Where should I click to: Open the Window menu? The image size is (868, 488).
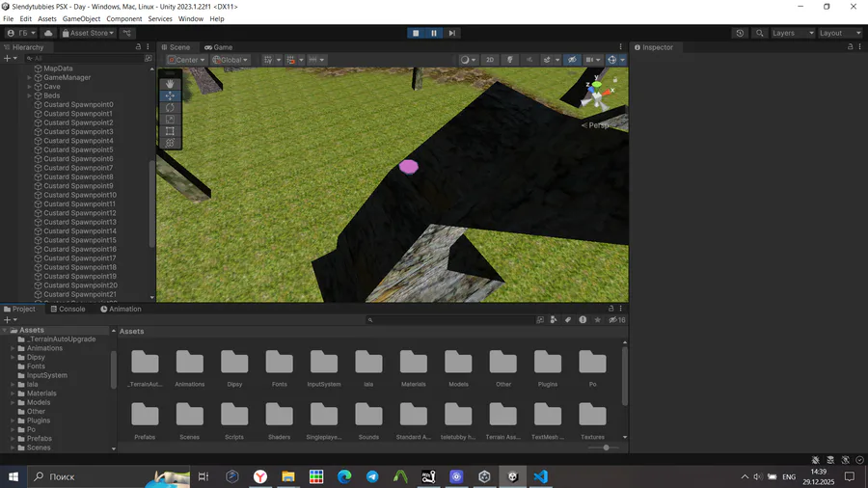pos(190,19)
